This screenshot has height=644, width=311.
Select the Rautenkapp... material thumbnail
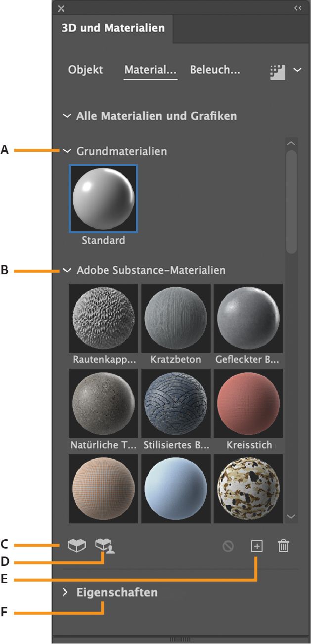coord(103,318)
